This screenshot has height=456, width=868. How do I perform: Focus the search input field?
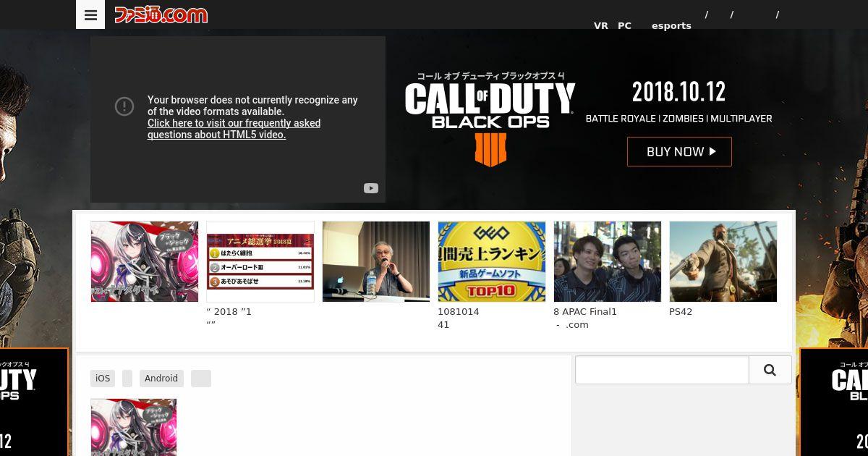pos(662,370)
